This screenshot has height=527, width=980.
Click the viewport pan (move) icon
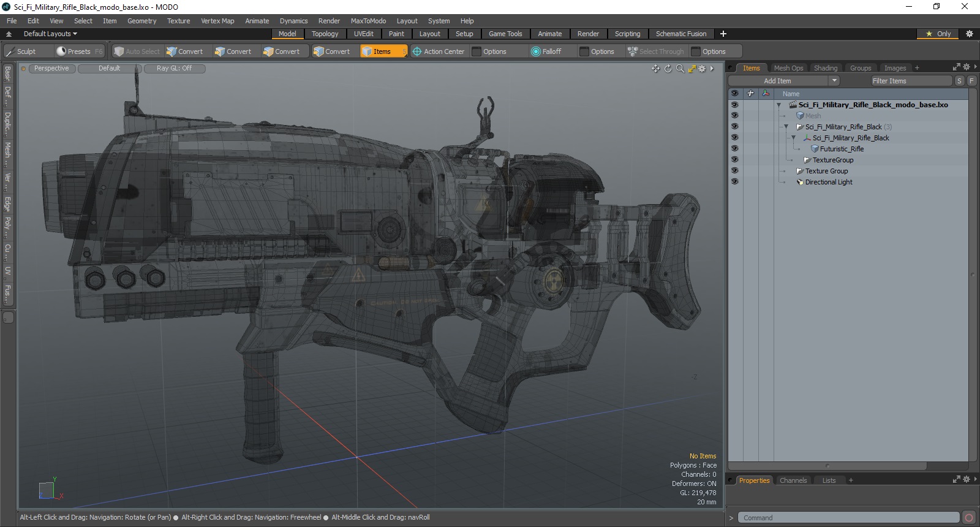click(656, 69)
